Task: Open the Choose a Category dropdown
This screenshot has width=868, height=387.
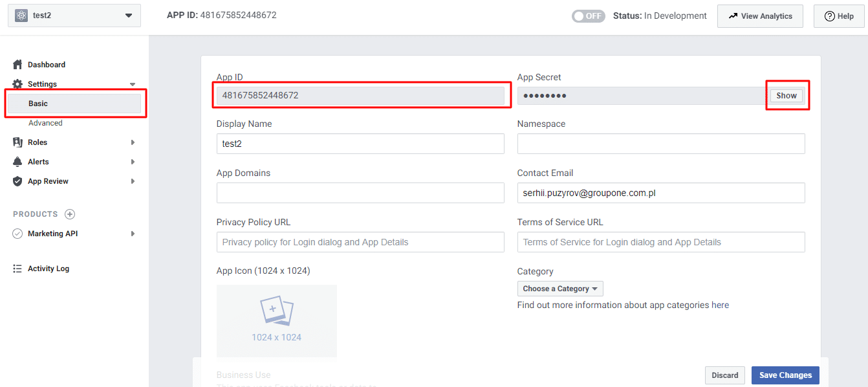Action: pos(560,289)
